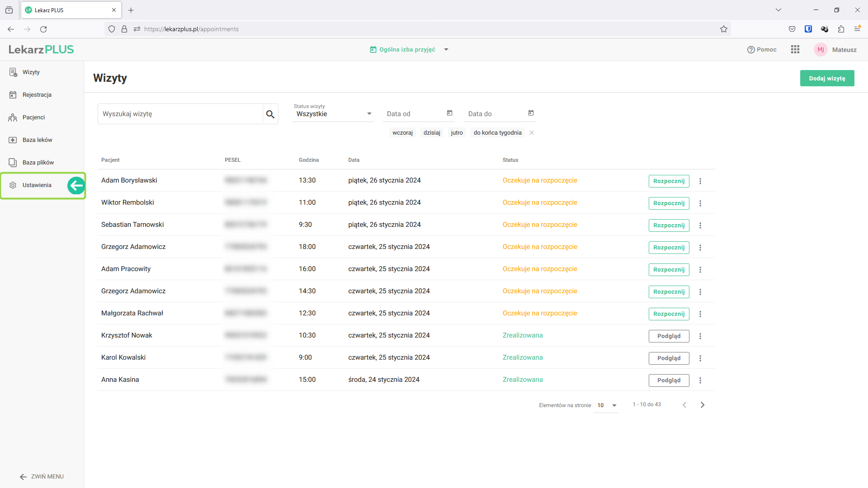Click Podgląd for Krzysztof Nowak
Image resolution: width=868 pixels, height=488 pixels.
pos(669,336)
